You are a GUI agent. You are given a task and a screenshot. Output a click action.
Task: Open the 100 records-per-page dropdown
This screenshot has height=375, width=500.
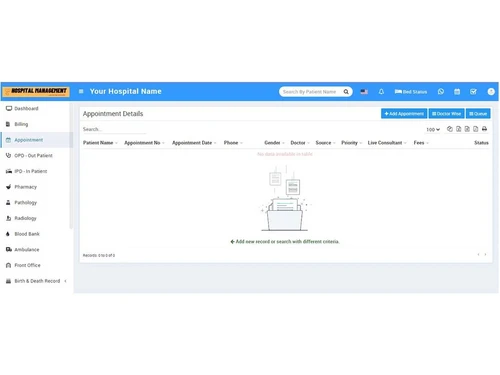433,129
